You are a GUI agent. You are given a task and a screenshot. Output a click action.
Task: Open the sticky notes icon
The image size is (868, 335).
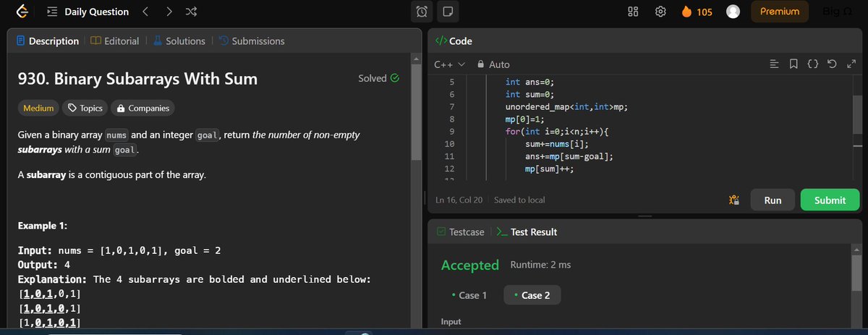(446, 12)
